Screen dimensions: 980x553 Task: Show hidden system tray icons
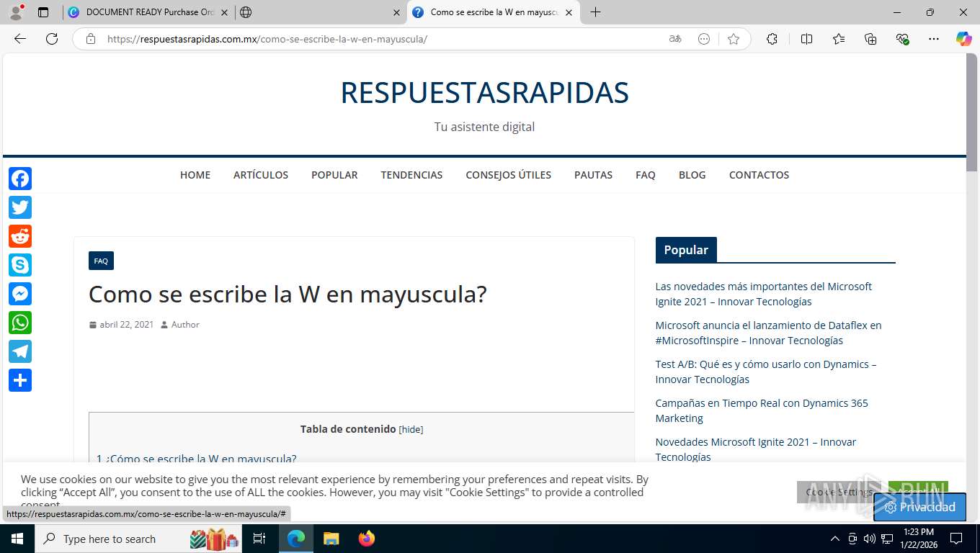coord(834,539)
